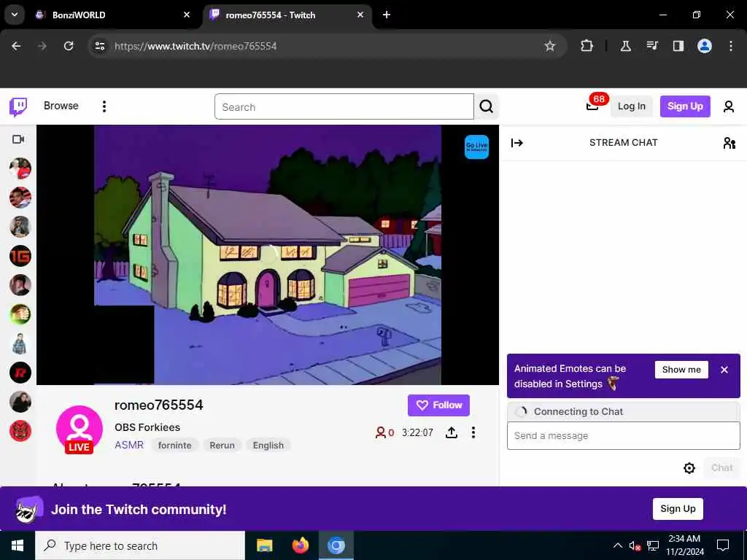The height and width of the screenshot is (560, 747).
Task: Open the media controls icon in toolbar
Action: (x=652, y=46)
